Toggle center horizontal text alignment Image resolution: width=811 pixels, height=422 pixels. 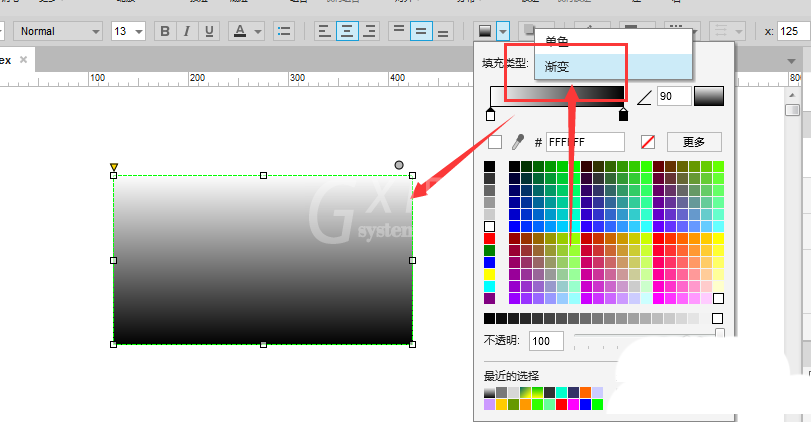(x=347, y=31)
